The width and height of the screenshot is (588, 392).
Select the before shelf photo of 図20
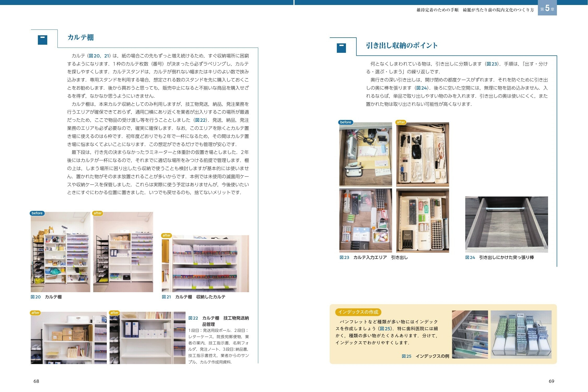(60, 252)
